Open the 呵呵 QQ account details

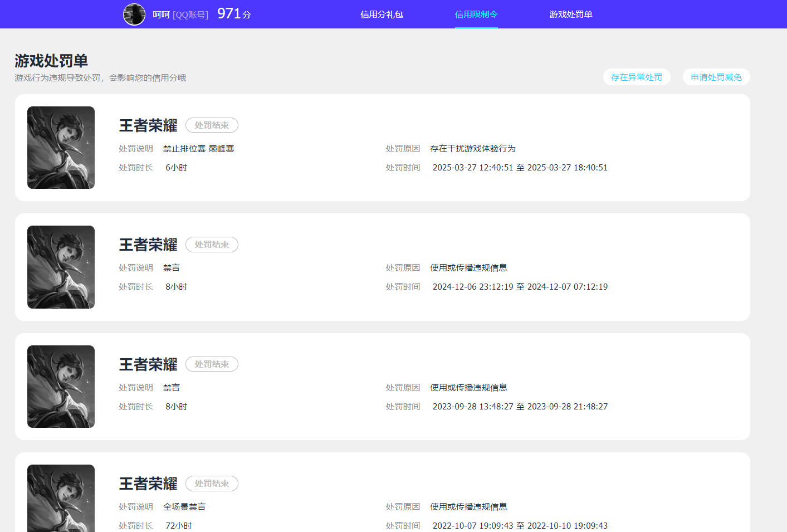(x=162, y=14)
